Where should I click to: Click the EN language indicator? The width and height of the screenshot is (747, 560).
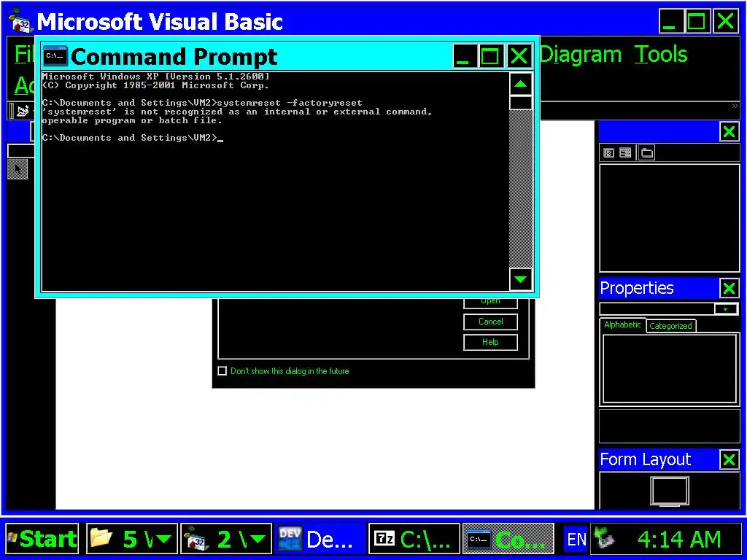click(576, 539)
